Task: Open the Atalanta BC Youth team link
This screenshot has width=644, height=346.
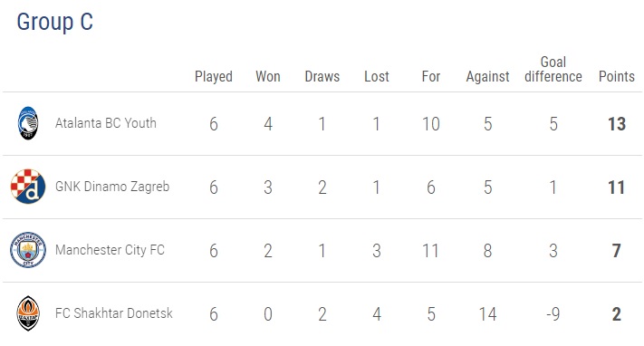Action: (x=106, y=123)
